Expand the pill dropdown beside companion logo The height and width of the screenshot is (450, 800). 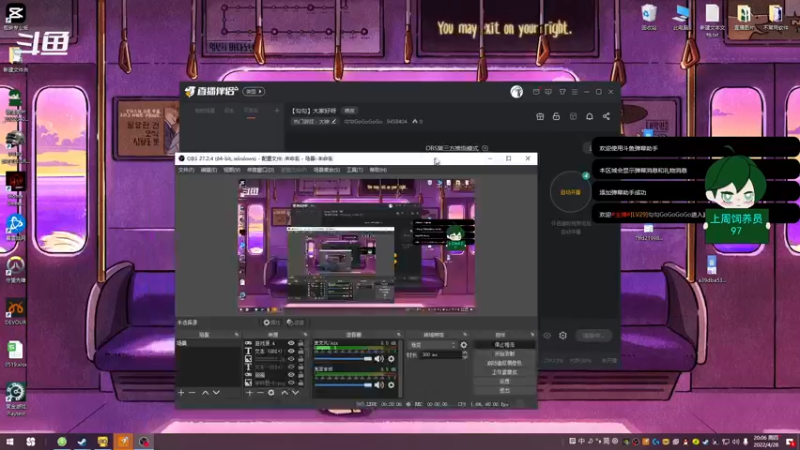pos(254,91)
